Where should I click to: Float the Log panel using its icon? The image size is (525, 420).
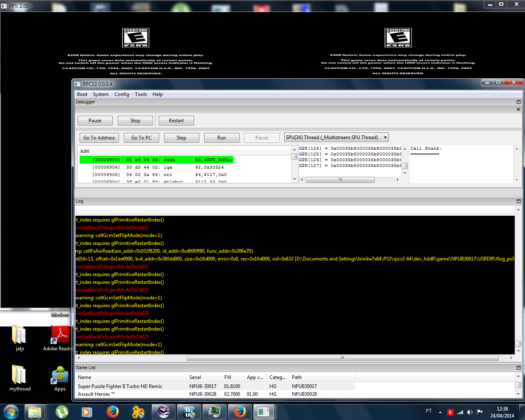[x=518, y=201]
